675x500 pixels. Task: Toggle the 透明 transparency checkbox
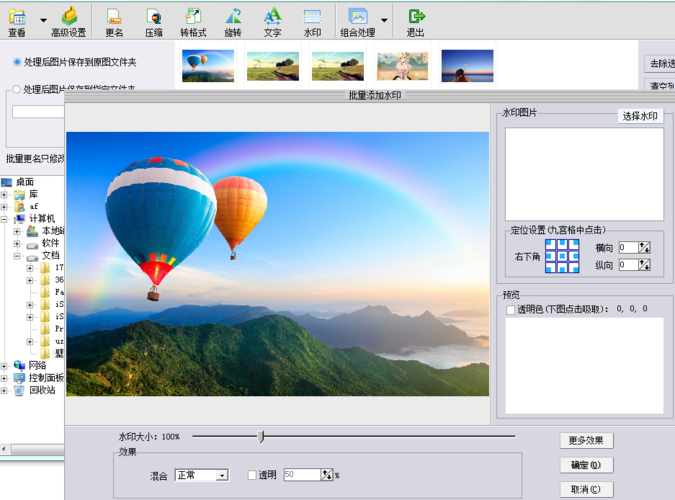(x=252, y=475)
